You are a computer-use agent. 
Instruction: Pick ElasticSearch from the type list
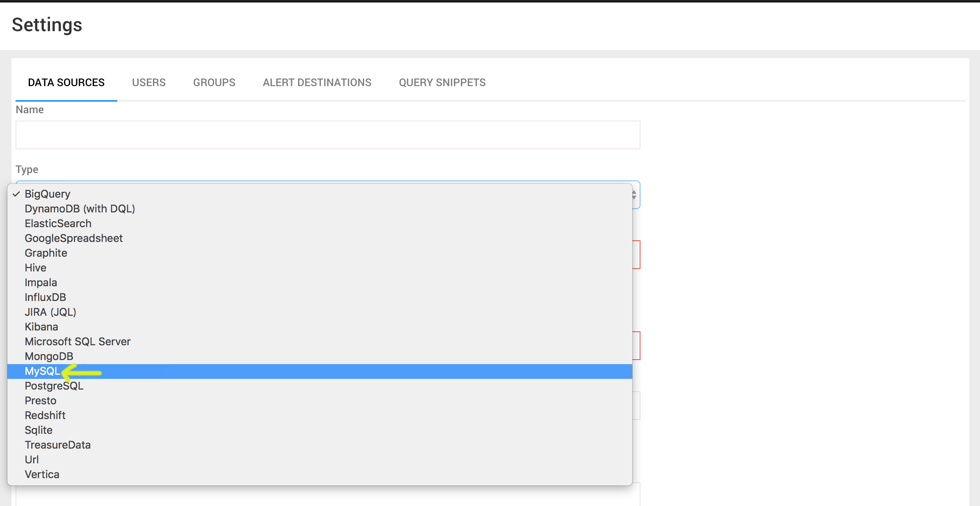tap(57, 223)
